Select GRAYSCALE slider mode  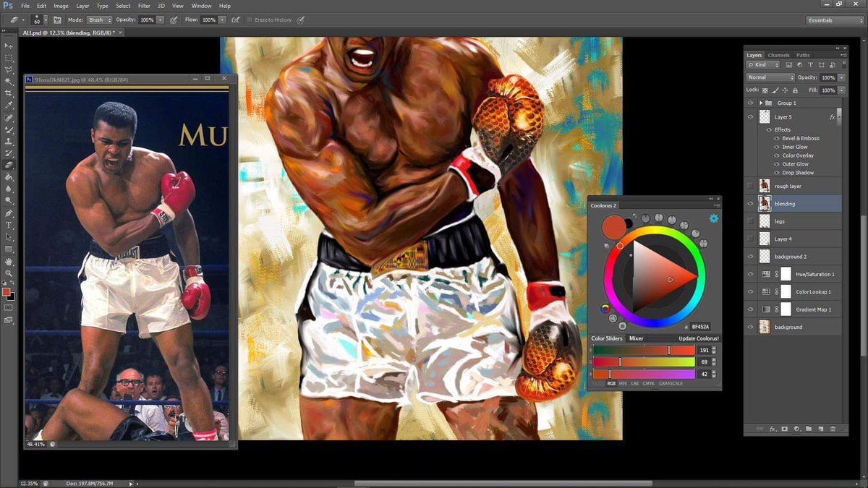coord(671,384)
